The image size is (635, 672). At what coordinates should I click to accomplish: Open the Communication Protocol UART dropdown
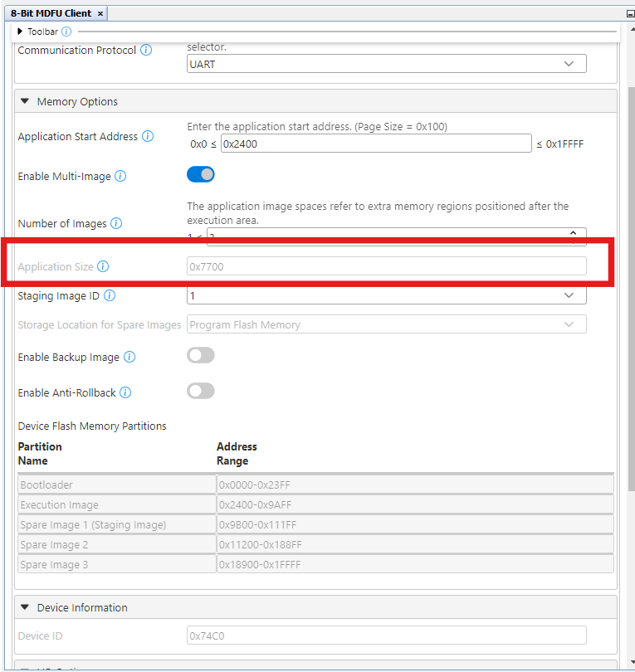tap(387, 64)
